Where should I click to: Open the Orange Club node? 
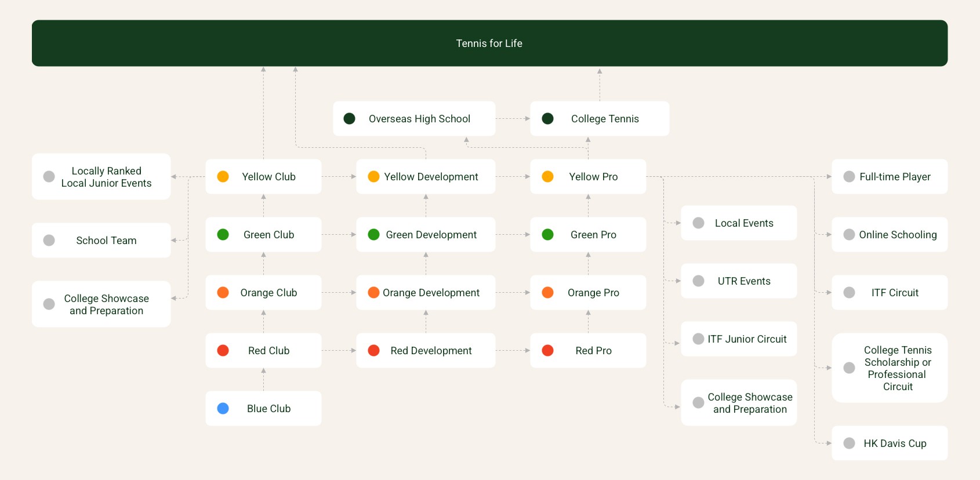tap(263, 292)
